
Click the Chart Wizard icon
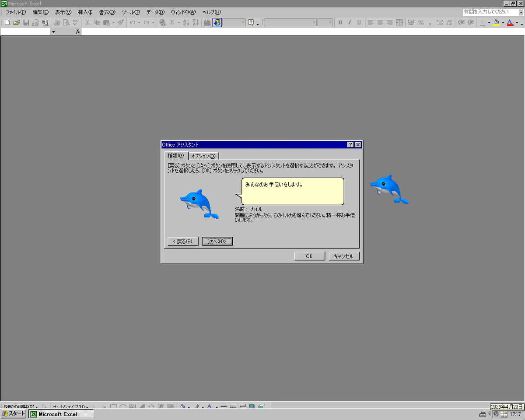tap(207, 22)
